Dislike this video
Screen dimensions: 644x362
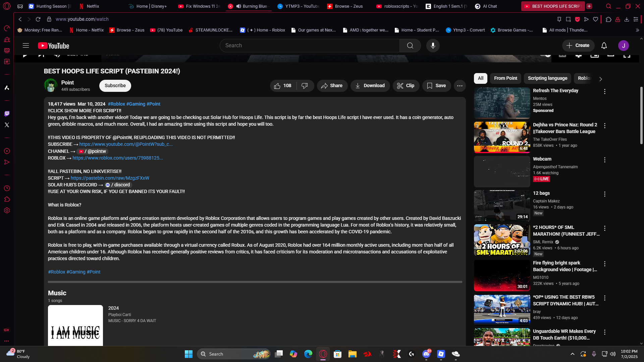coord(305,86)
